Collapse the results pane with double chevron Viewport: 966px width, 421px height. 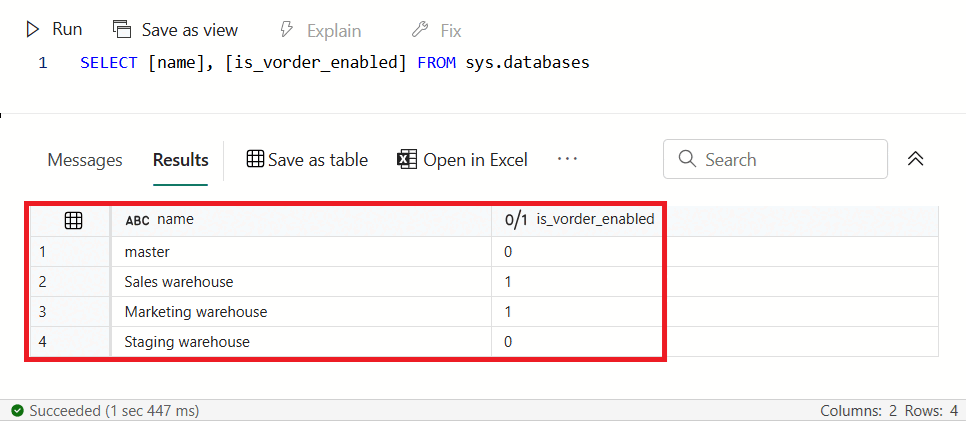coord(915,159)
